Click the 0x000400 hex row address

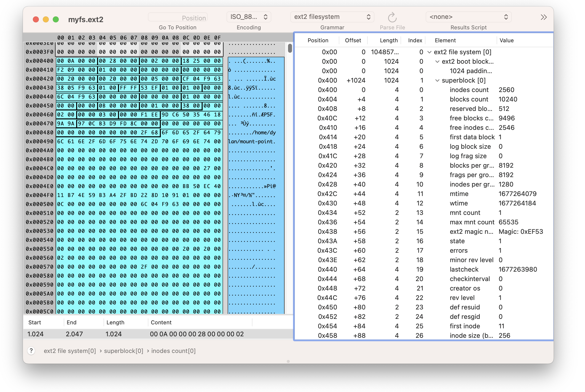tap(40, 61)
